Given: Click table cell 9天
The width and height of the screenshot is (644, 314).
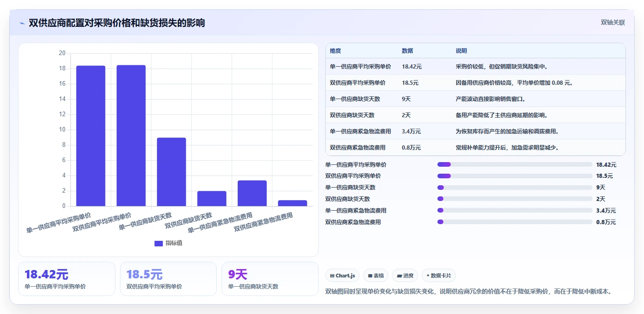Looking at the screenshot, I should [x=406, y=99].
